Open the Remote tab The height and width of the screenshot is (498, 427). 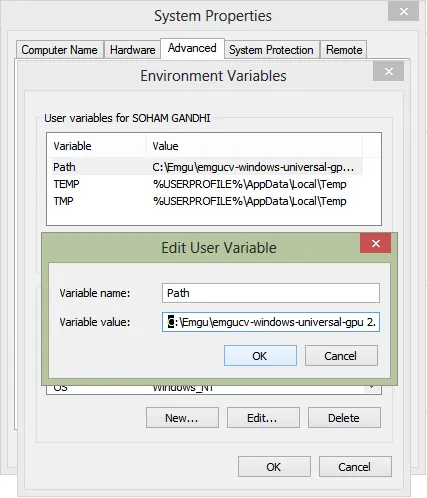click(x=344, y=50)
